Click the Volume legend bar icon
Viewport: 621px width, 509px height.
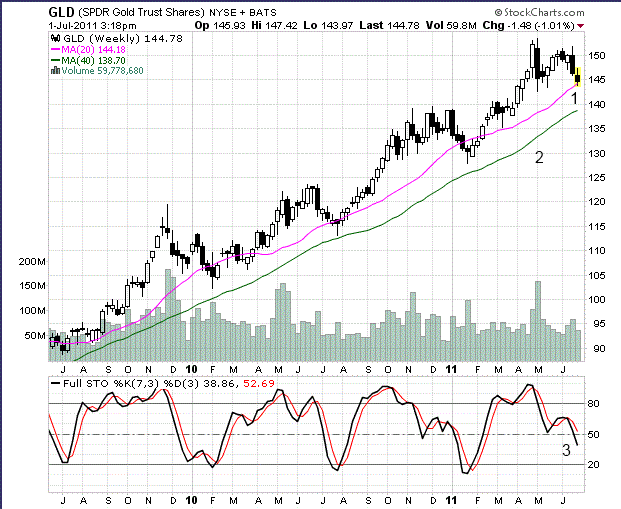[x=53, y=71]
